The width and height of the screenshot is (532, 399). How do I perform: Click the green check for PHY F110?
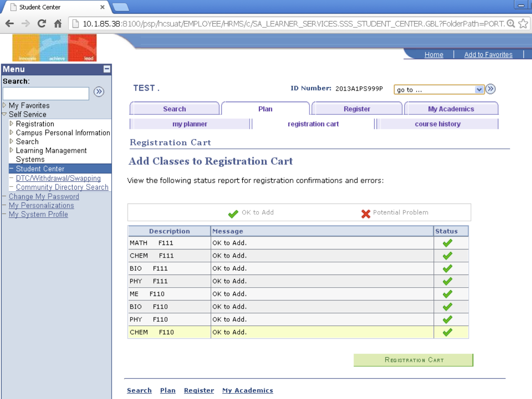pyautogui.click(x=447, y=320)
